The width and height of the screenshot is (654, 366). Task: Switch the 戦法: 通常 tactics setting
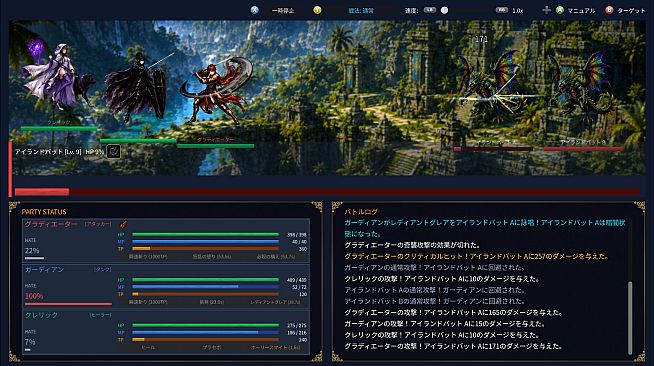click(361, 10)
